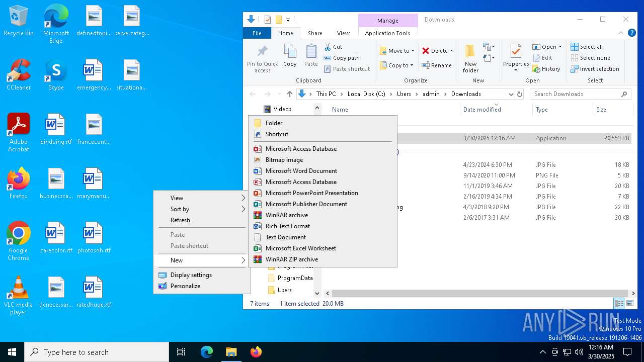Click the Cut scissors command
Viewport: 644px width, 362px height.
tap(333, 47)
